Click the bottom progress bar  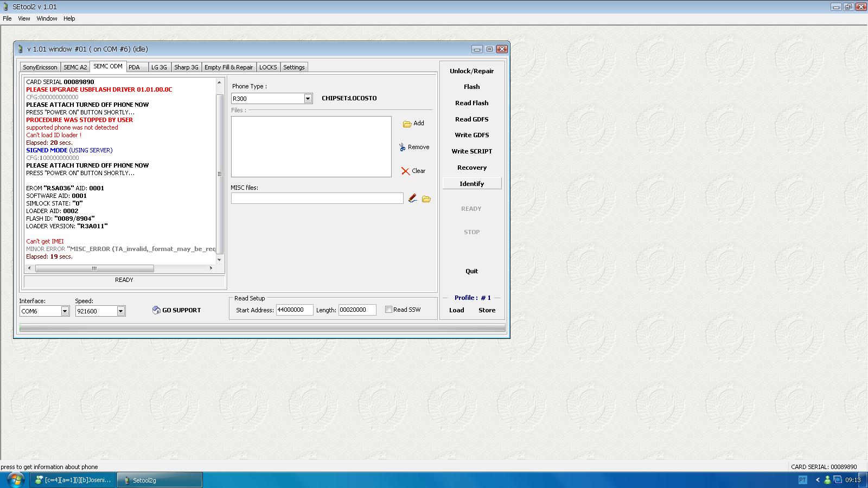point(263,328)
